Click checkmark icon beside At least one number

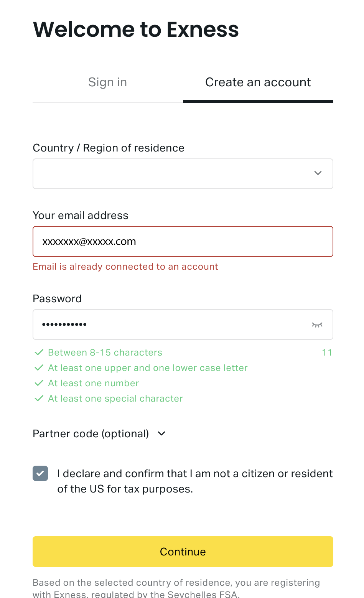point(39,383)
